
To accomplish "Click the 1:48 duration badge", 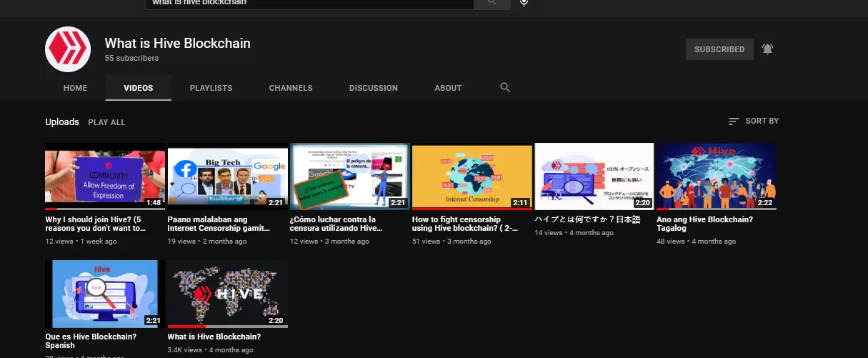I will [154, 203].
